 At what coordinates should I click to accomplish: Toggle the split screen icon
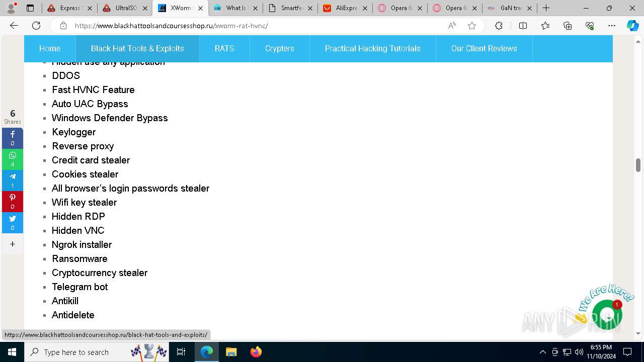point(523,26)
